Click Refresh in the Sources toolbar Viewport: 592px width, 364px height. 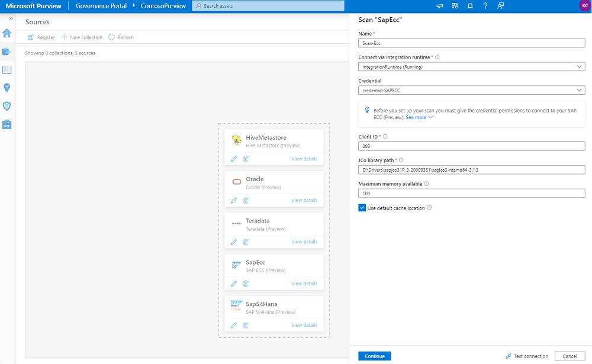(x=121, y=37)
